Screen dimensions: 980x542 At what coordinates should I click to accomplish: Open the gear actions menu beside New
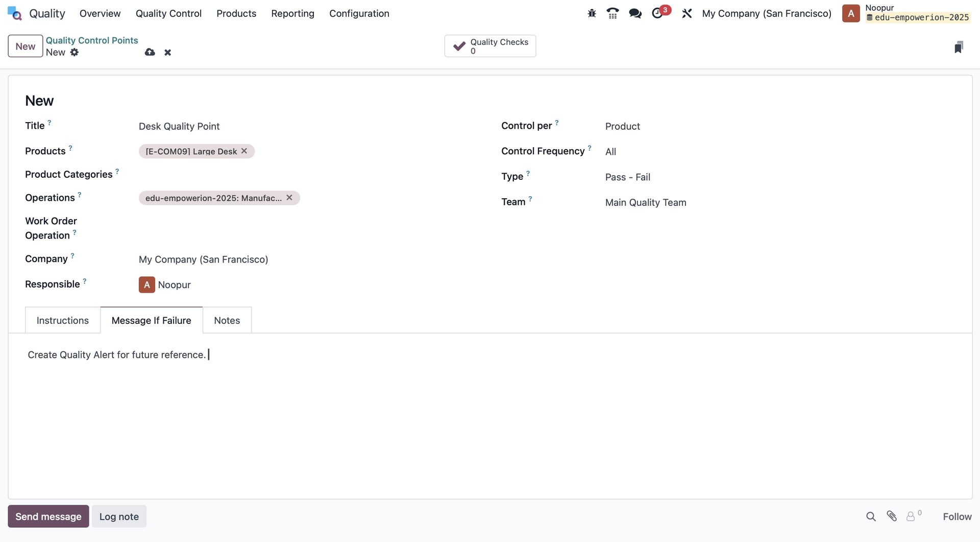(75, 52)
